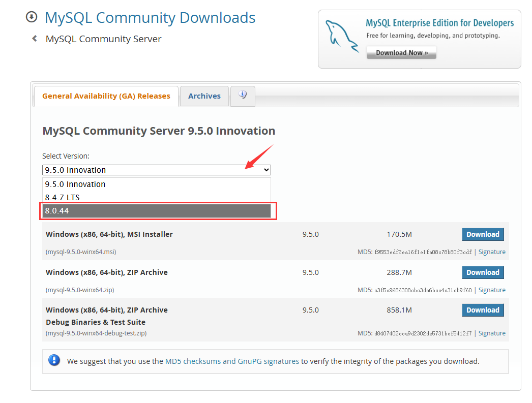Click the file name (mysql-9.5.0-winx64.zip)
Image resolution: width=532 pixels, height=403 pixels.
pyautogui.click(x=80, y=290)
